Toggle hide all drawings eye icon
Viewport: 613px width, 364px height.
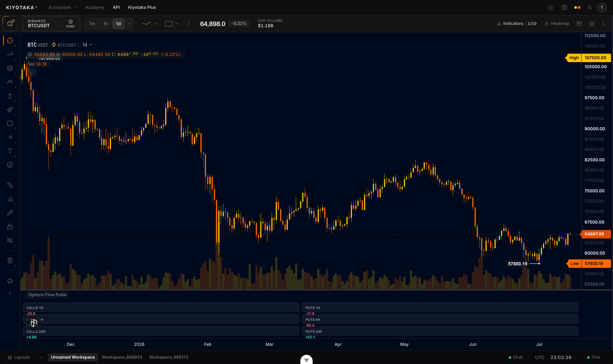(x=10, y=240)
